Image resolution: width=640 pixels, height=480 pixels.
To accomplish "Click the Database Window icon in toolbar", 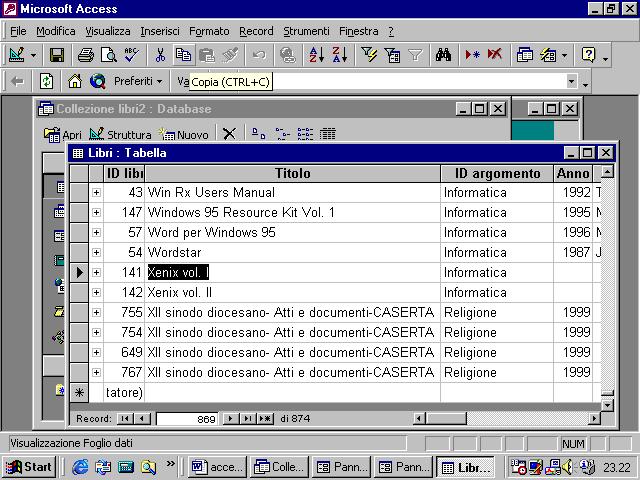I will click(524, 55).
